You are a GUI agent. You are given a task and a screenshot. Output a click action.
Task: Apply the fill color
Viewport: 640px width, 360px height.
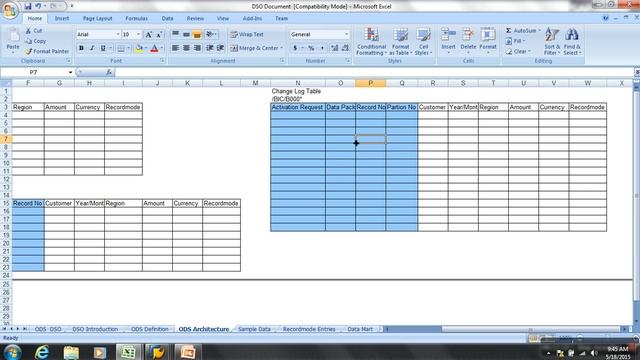[139, 49]
